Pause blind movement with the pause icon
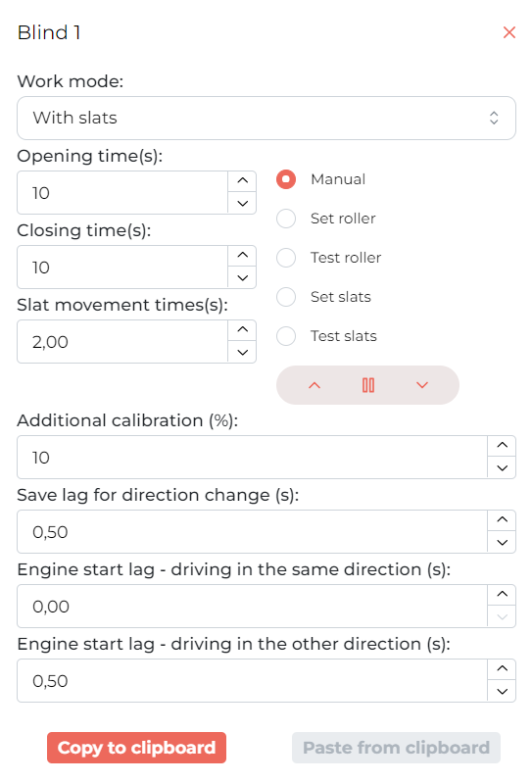The image size is (532, 782). (368, 385)
